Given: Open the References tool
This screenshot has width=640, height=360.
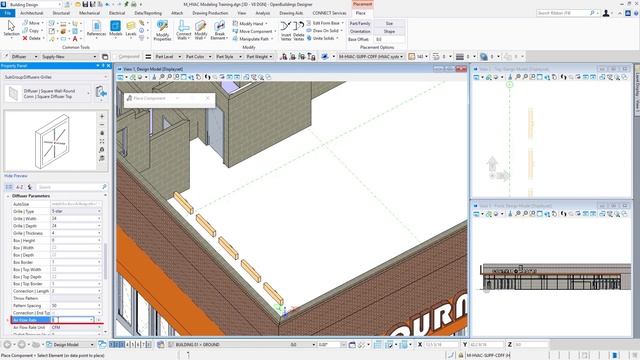Looking at the screenshot, I should point(96,29).
